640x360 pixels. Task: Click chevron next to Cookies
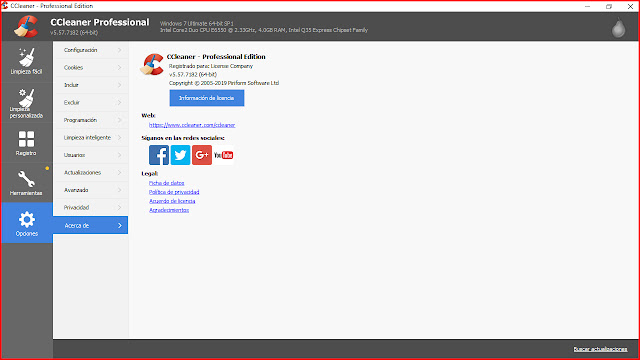click(120, 67)
